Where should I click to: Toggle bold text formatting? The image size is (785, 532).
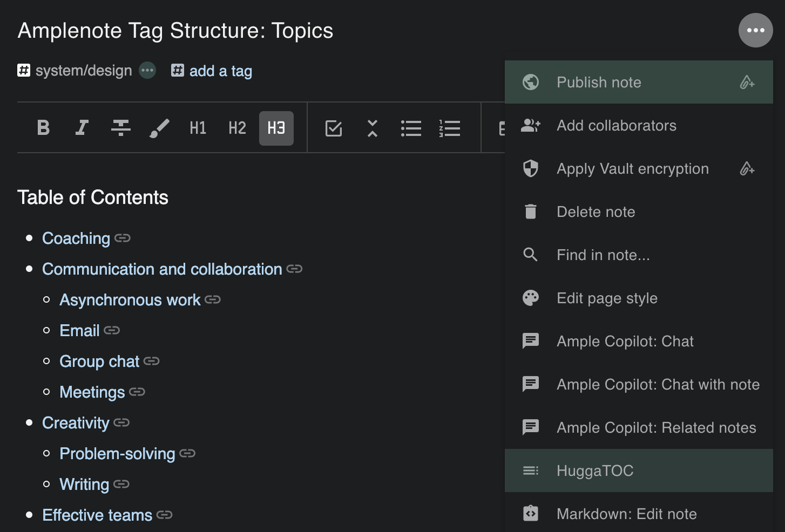tap(43, 128)
